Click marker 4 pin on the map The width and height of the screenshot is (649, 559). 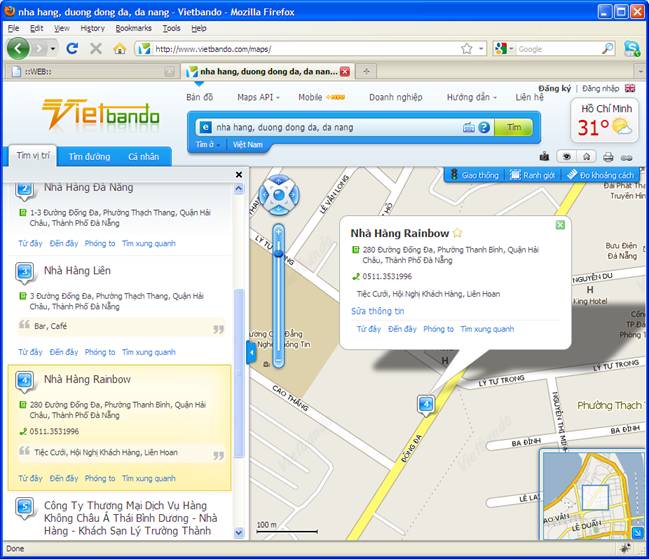[x=426, y=404]
